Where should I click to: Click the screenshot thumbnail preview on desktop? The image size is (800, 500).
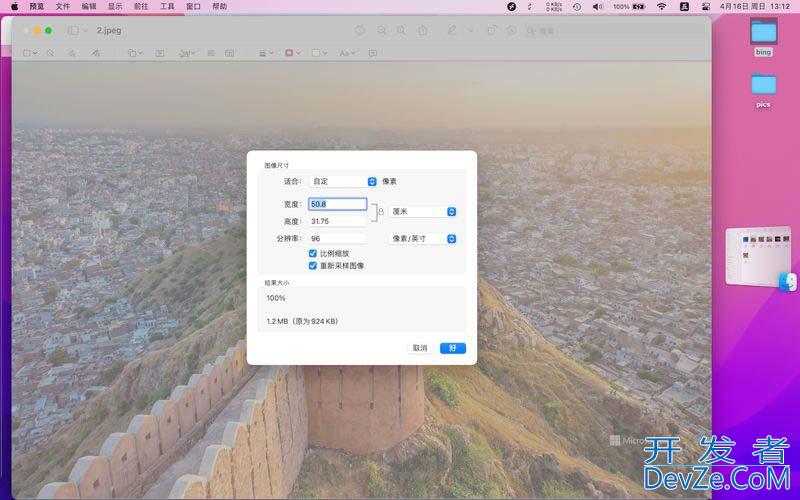point(758,257)
